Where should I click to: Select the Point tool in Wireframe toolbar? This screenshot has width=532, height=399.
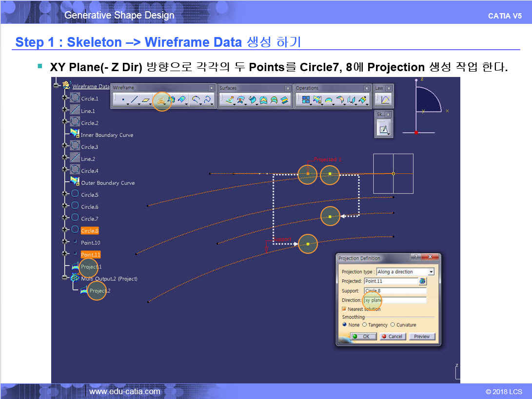[x=123, y=100]
